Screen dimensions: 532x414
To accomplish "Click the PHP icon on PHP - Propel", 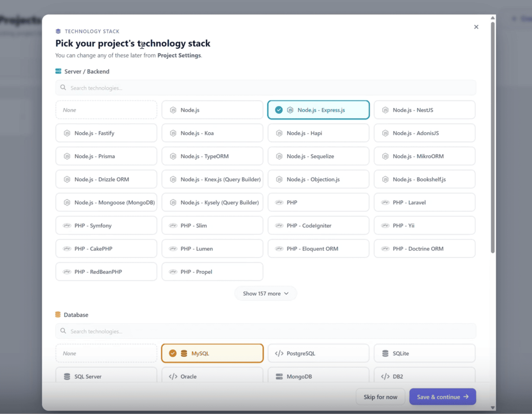I will pos(173,272).
